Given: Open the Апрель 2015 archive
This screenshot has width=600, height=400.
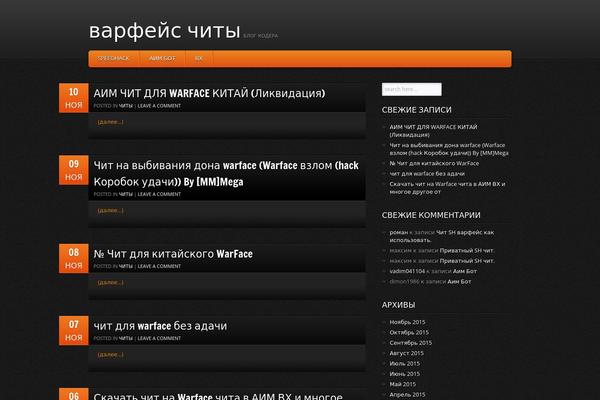Looking at the screenshot, I should pyautogui.click(x=407, y=394).
